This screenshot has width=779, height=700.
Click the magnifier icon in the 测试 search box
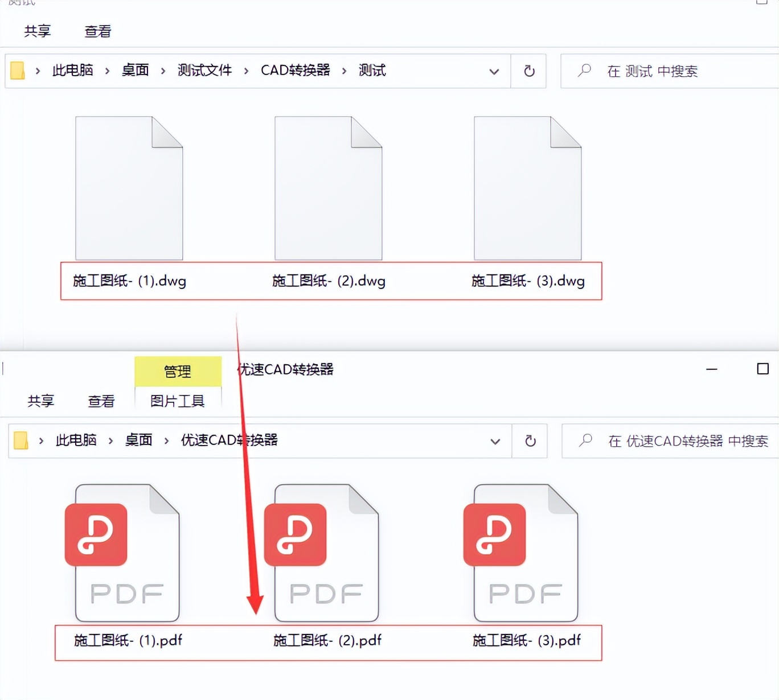(x=584, y=71)
